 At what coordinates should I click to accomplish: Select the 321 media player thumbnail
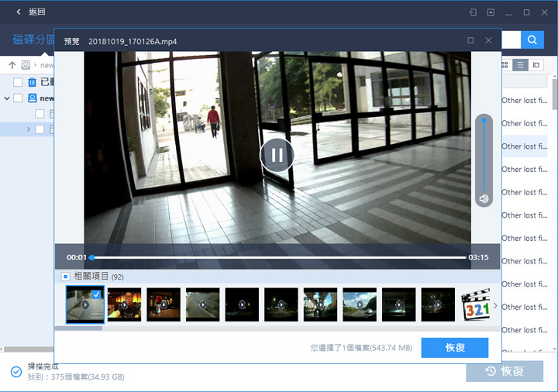pyautogui.click(x=475, y=305)
